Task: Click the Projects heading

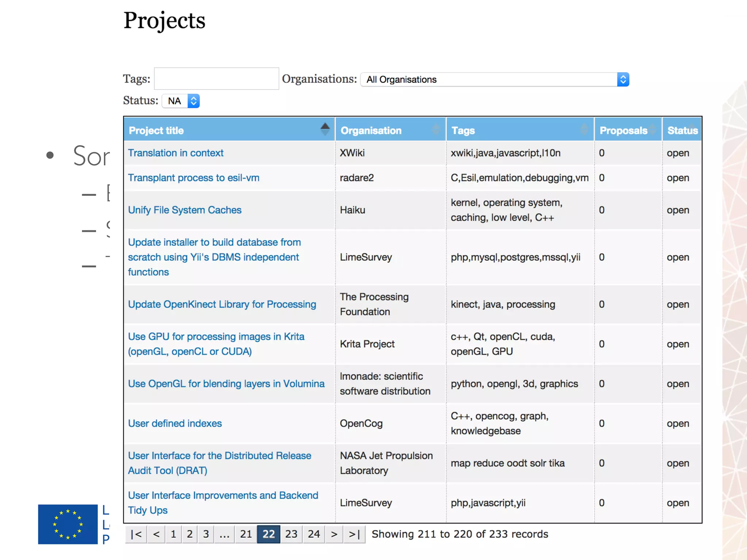Action: [x=165, y=20]
